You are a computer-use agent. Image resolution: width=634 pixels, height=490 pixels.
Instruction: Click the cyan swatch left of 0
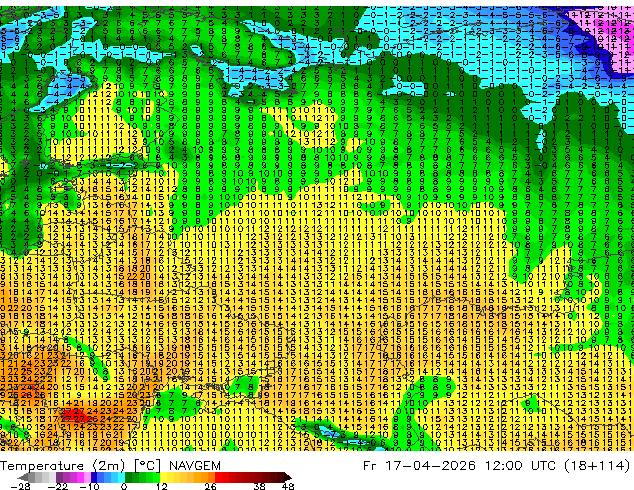121,477
